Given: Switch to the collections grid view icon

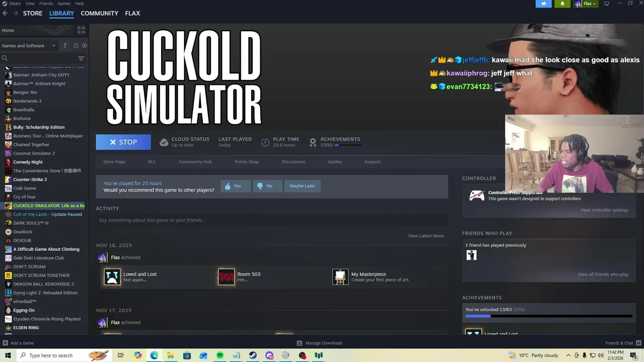Looking at the screenshot, I should [x=81, y=30].
